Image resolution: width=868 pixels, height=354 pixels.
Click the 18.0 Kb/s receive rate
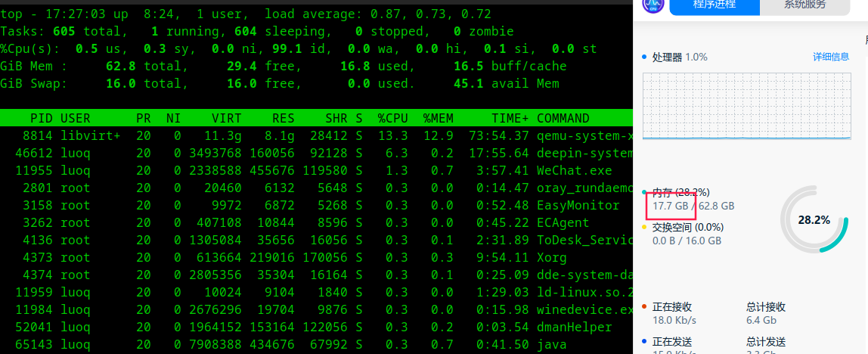pos(674,321)
